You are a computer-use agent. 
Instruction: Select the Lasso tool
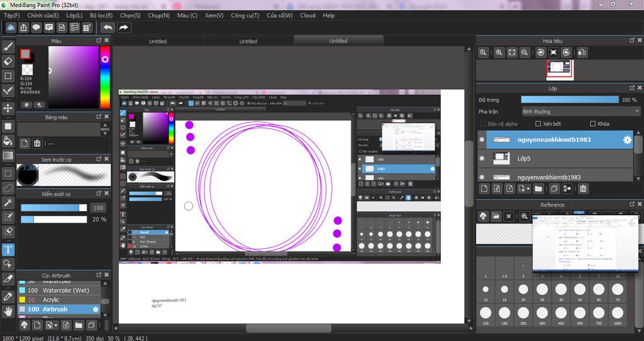click(8, 188)
